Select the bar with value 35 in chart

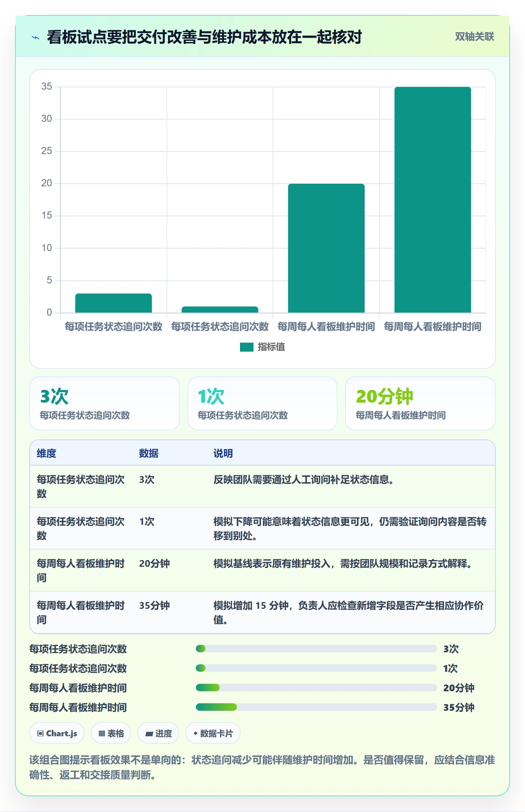coord(432,199)
